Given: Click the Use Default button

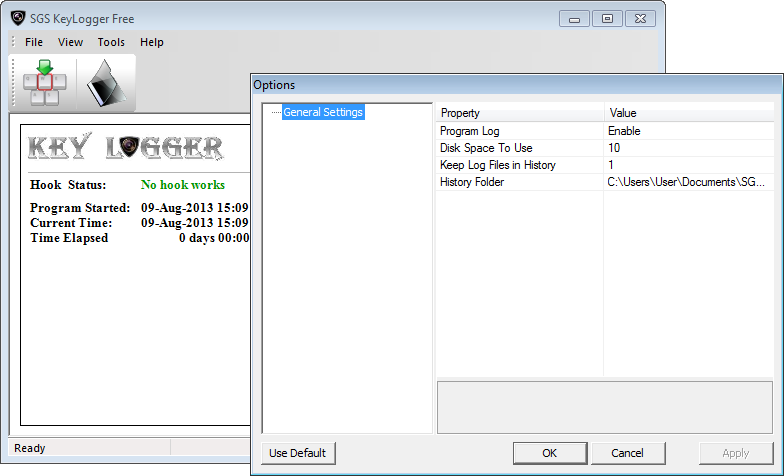Looking at the screenshot, I should pyautogui.click(x=298, y=453).
